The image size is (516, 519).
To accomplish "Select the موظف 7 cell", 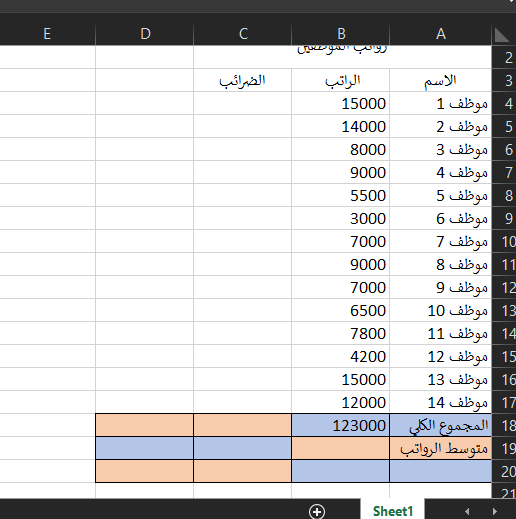I will [441, 242].
